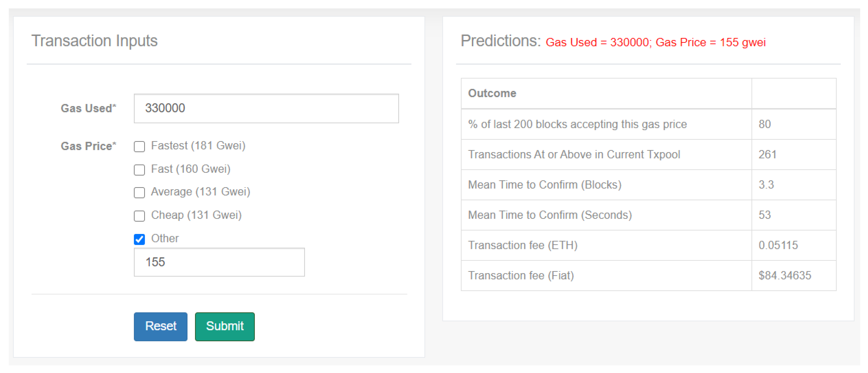Click the Mean Time to Confirm (Blocks) label
The width and height of the screenshot is (868, 373).
point(544,185)
